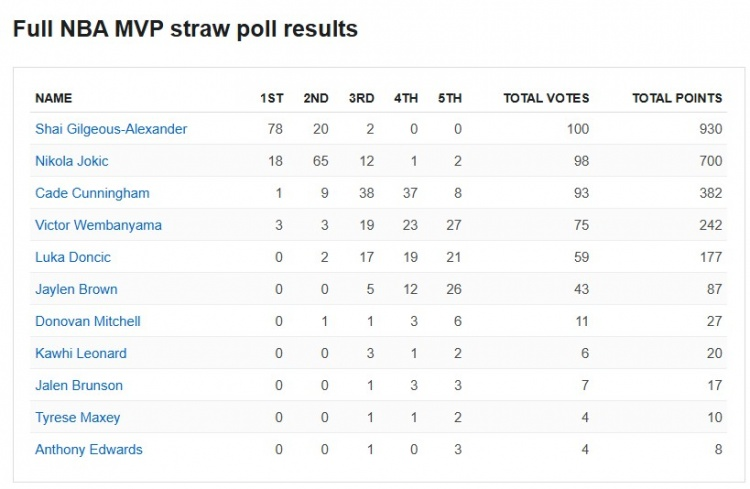Screen dimensions: 750x489
Task: Click the 3RD column header
Action: (x=361, y=98)
